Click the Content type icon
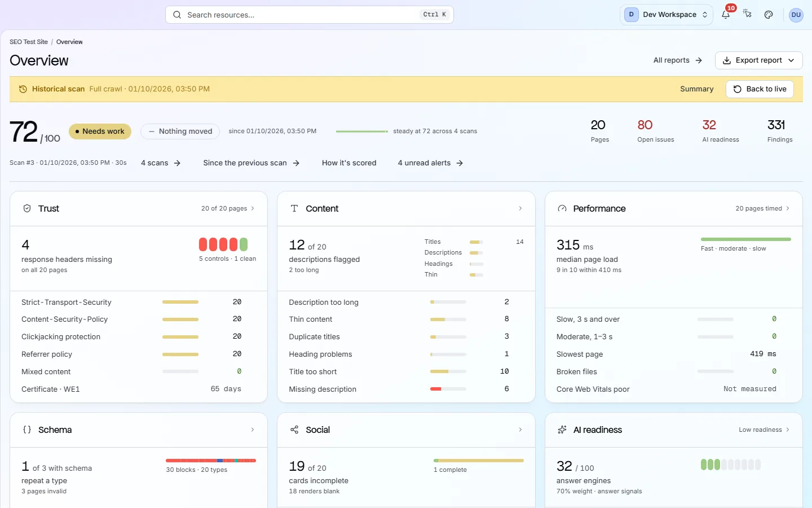The image size is (812, 508). click(294, 208)
